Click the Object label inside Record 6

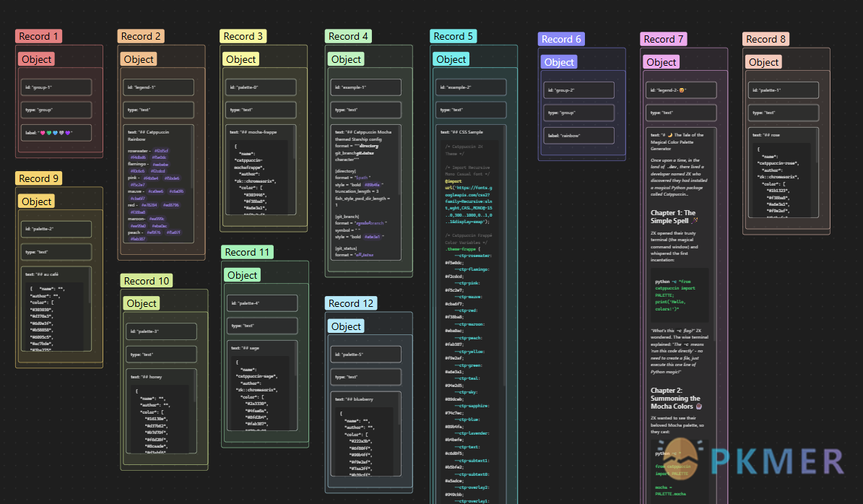point(559,62)
